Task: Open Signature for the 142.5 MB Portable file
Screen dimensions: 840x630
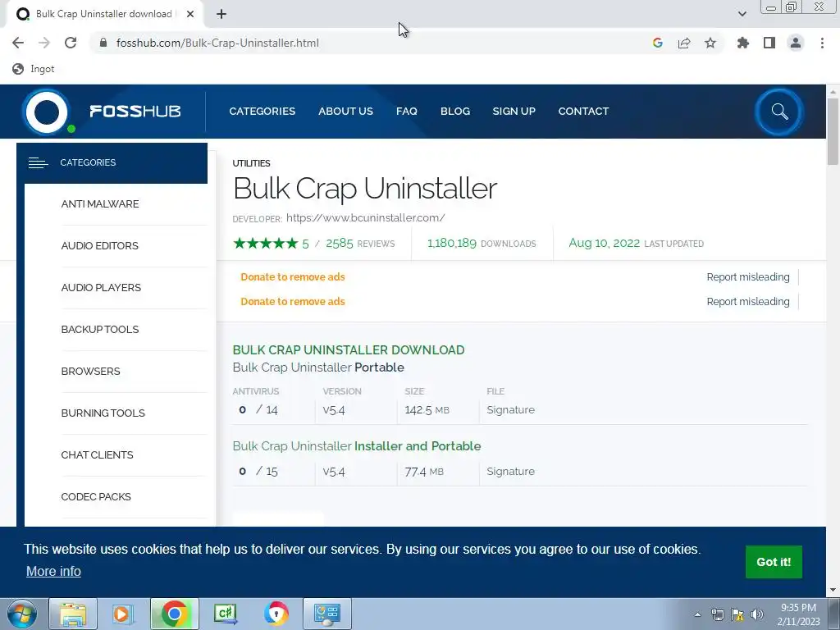Action: [x=510, y=410]
